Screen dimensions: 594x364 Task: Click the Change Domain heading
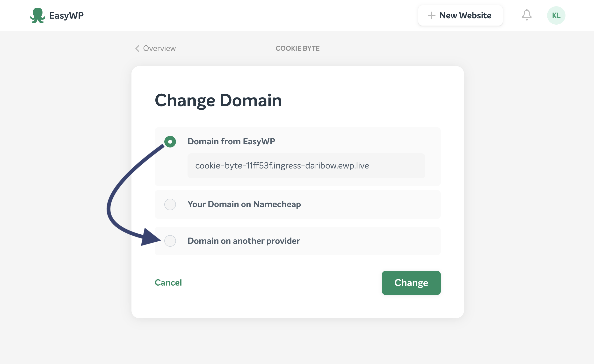tap(218, 100)
